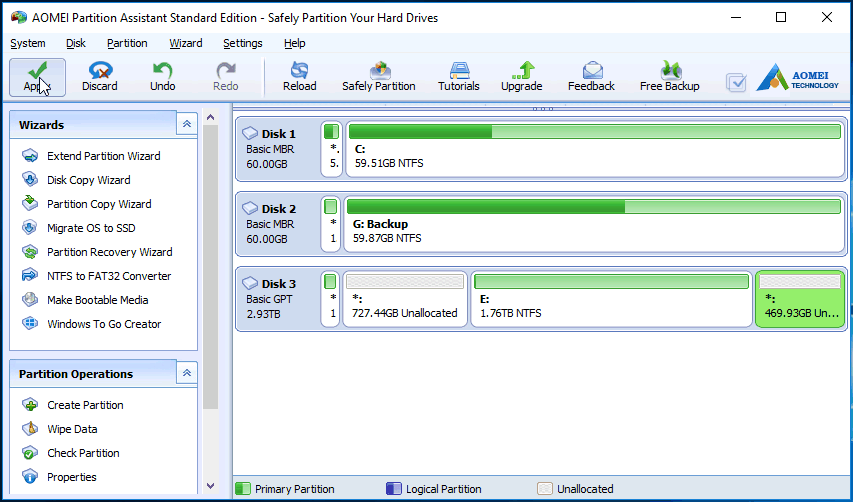Image resolution: width=853 pixels, height=502 pixels.
Task: Run Check Partition from sidebar
Action: click(71, 453)
